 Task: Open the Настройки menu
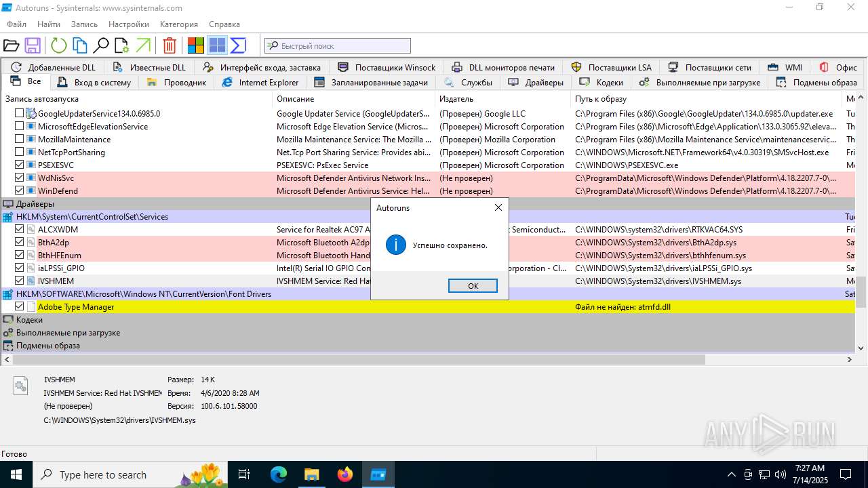point(129,24)
